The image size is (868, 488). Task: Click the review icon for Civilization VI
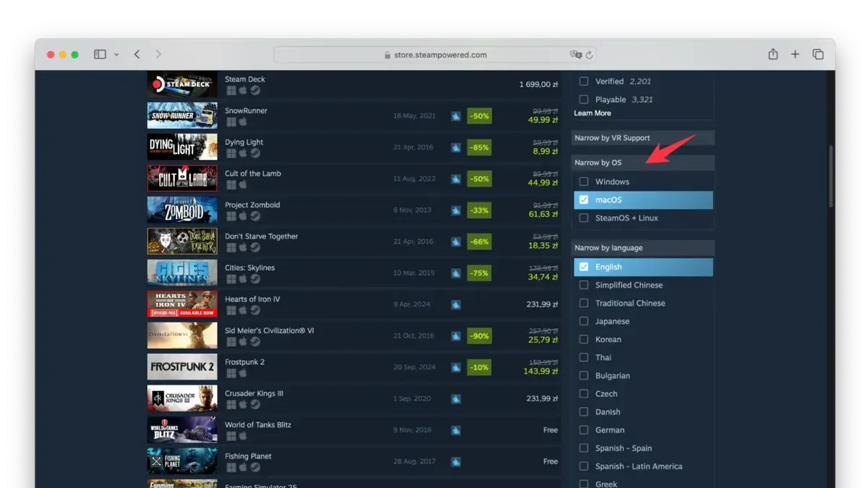click(456, 336)
